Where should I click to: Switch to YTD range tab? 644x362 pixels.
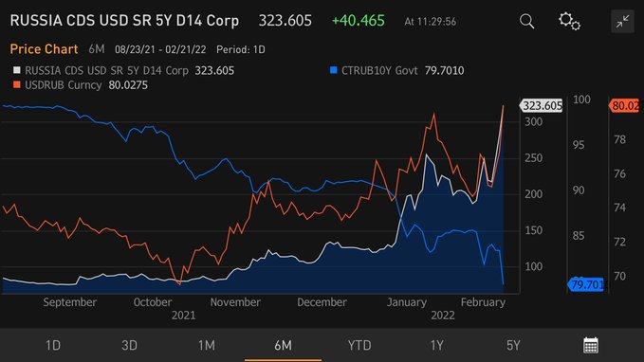pyautogui.click(x=359, y=345)
